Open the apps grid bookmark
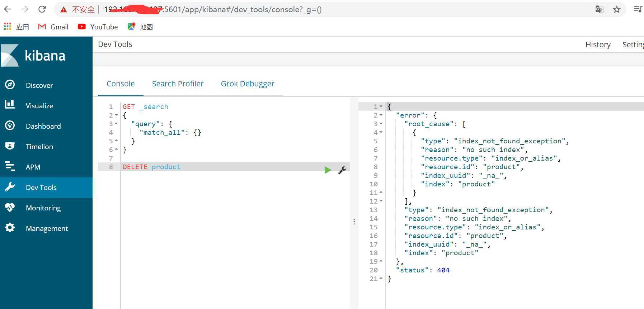Image resolution: width=644 pixels, height=309 pixels. 17,27
